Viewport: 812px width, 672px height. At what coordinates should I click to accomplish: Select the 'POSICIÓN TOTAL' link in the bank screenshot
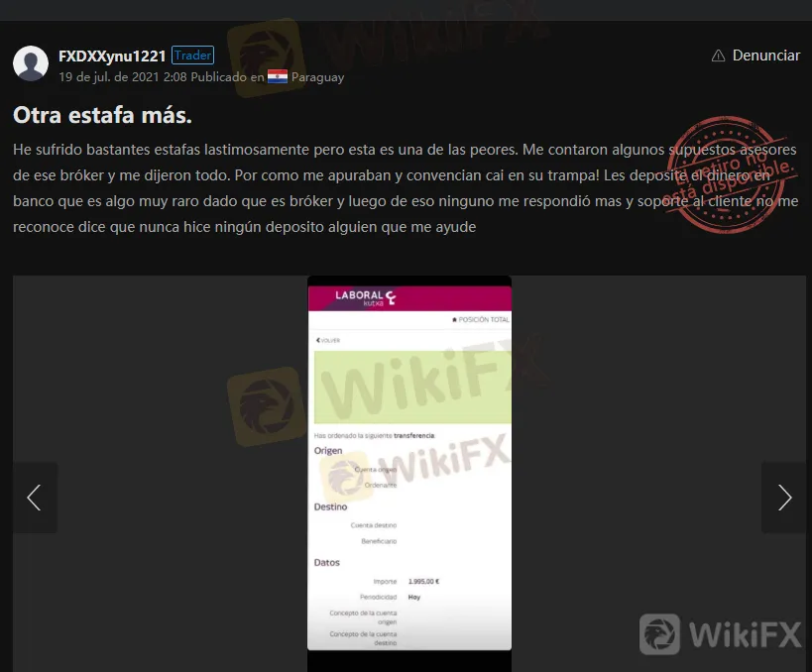481,319
